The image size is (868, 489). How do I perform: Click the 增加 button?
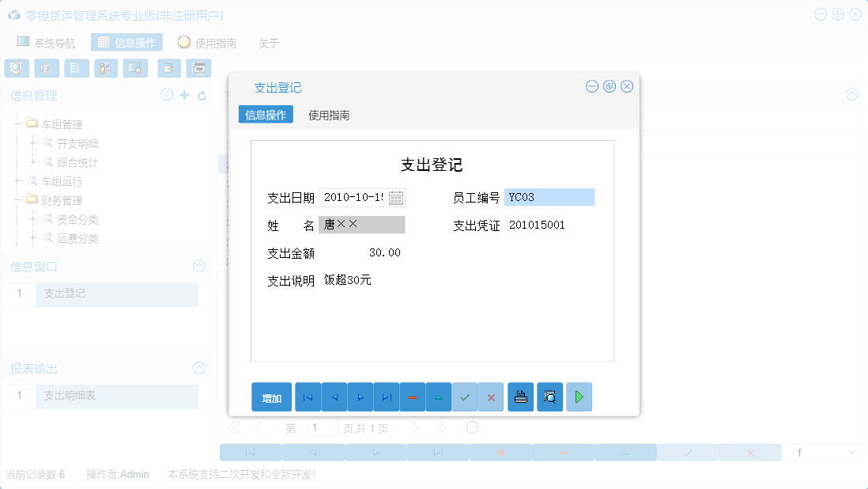click(271, 396)
